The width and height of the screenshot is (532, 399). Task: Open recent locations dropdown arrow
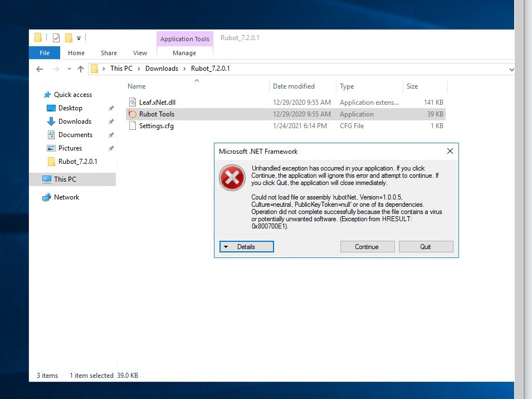69,69
